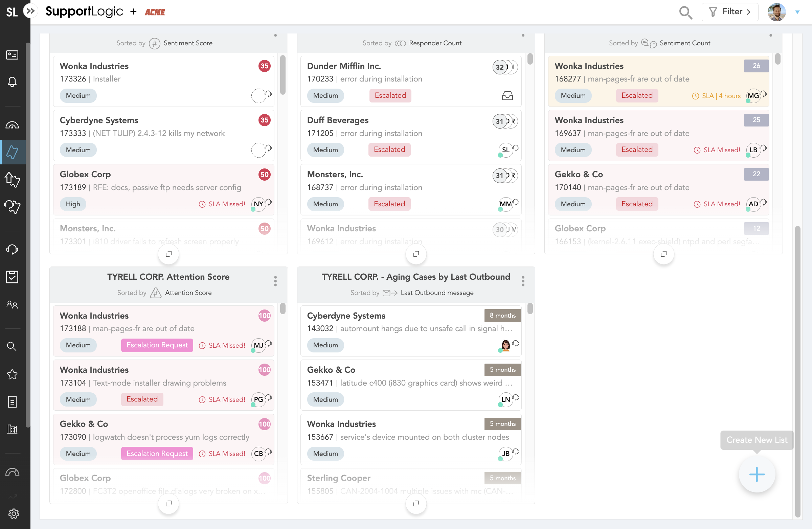The width and height of the screenshot is (812, 529).
Task: Open the search magnifier in top bar
Action: 685,12
